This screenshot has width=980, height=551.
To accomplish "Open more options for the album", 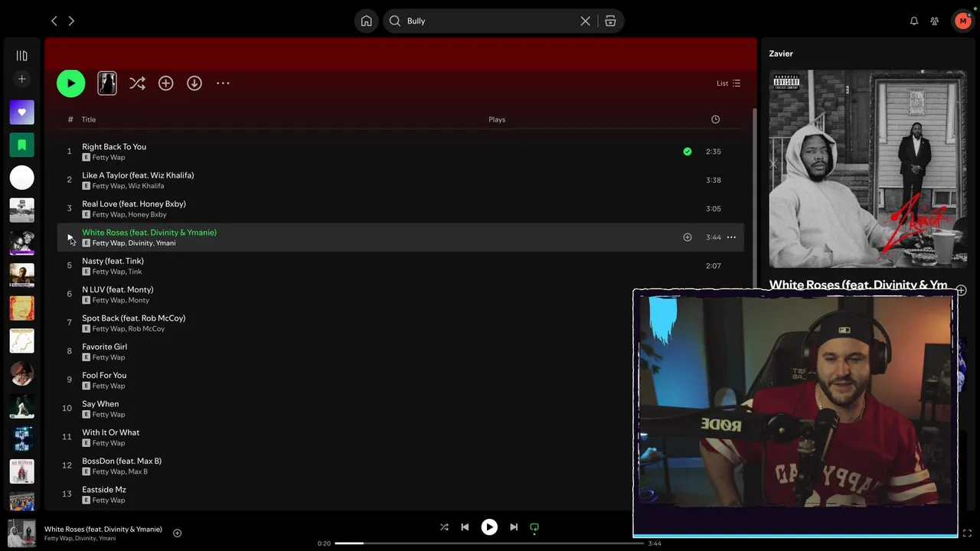I will [x=223, y=83].
